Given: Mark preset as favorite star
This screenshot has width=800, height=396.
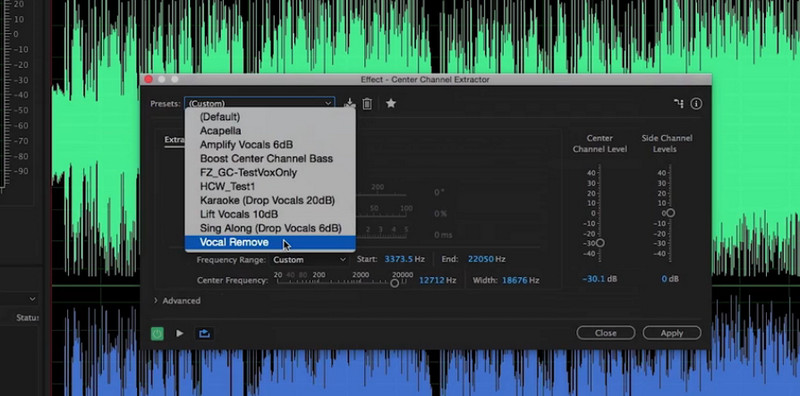Looking at the screenshot, I should click(391, 103).
